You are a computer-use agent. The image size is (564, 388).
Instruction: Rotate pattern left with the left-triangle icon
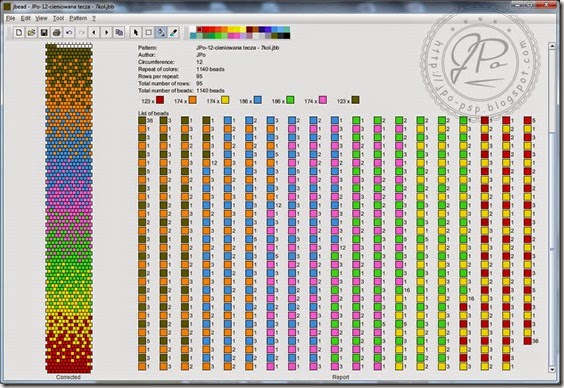[x=94, y=33]
